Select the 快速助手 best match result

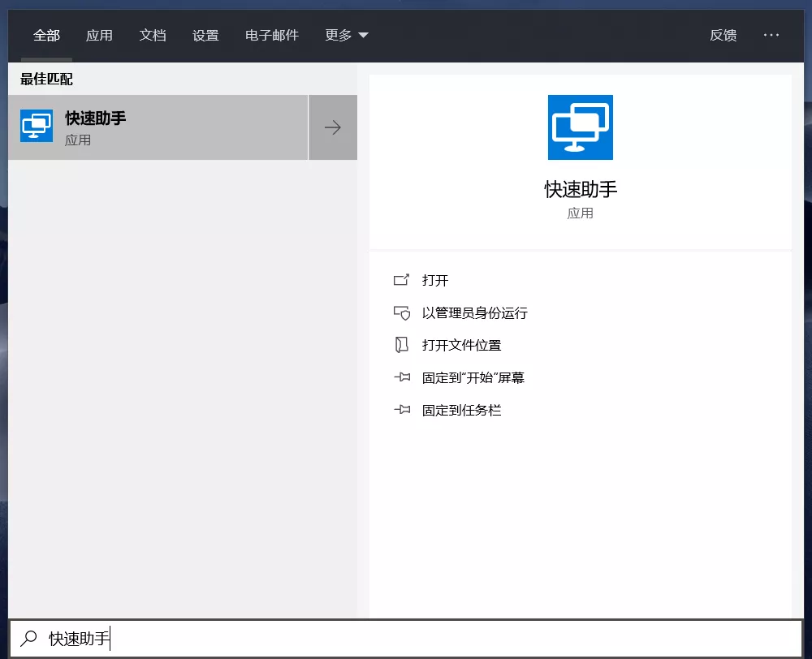click(158, 127)
